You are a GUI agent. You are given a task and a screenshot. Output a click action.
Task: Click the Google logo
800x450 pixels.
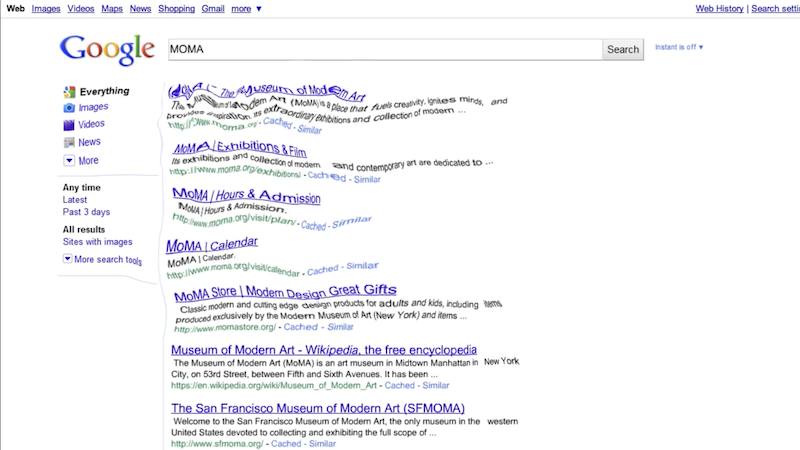[107, 49]
